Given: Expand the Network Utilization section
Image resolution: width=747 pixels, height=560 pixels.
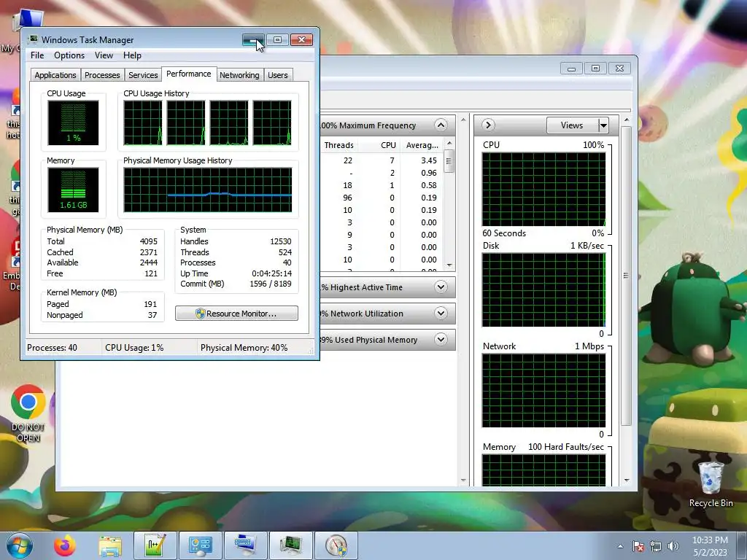Looking at the screenshot, I should tap(441, 314).
